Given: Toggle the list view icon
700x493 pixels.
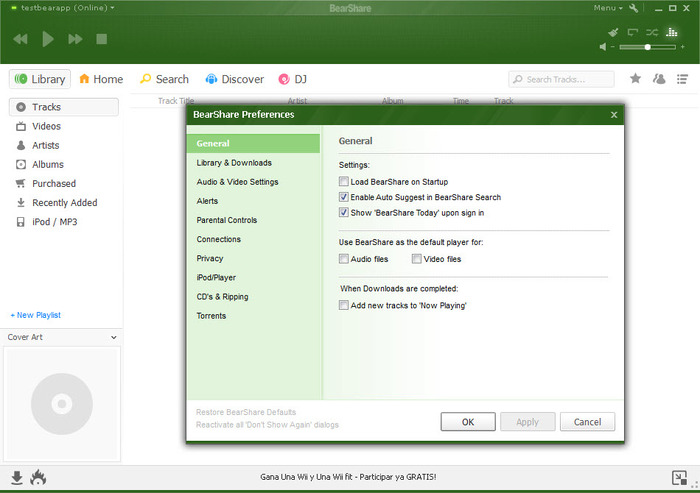Looking at the screenshot, I should 682,79.
